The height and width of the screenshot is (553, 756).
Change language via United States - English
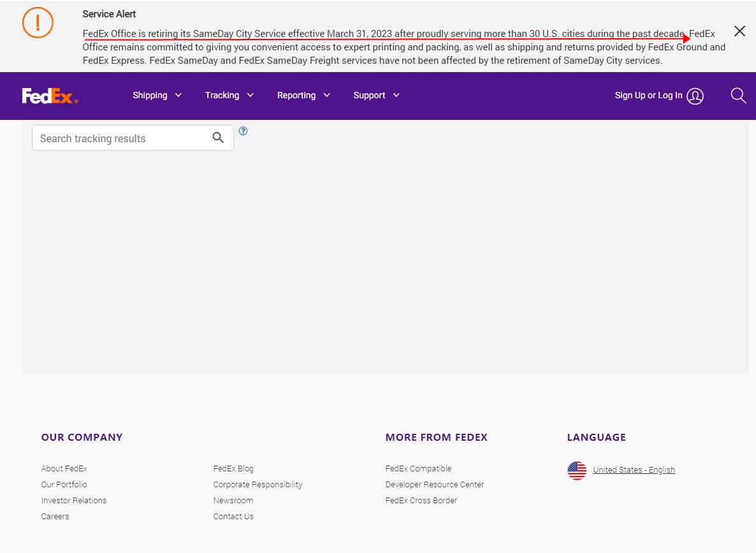click(634, 470)
